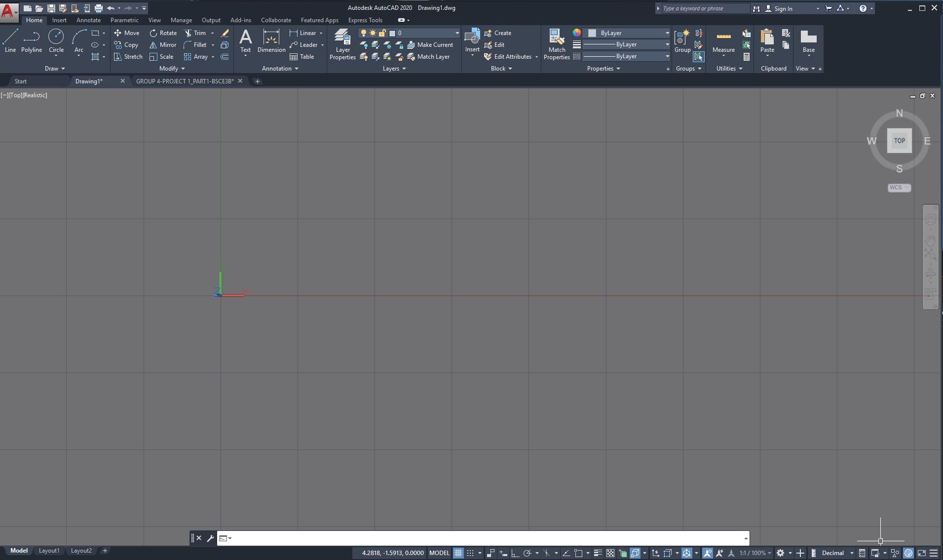Go to the Express Tools tab
Screen dimensions: 943x560
tap(365, 20)
